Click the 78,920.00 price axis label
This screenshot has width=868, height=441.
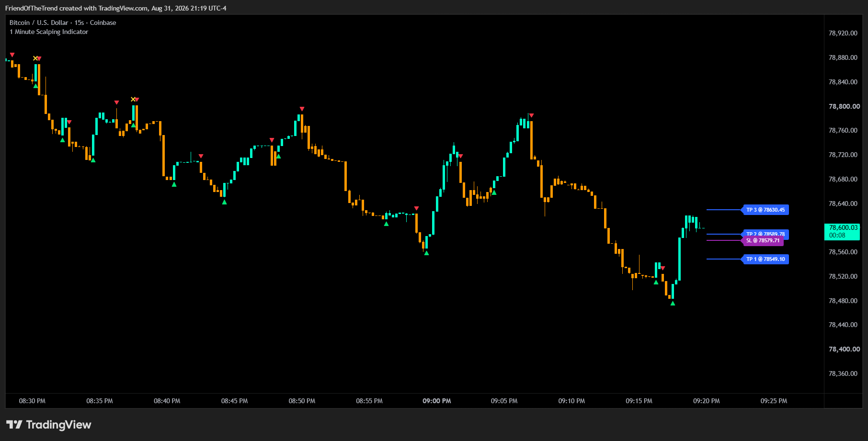coord(843,33)
